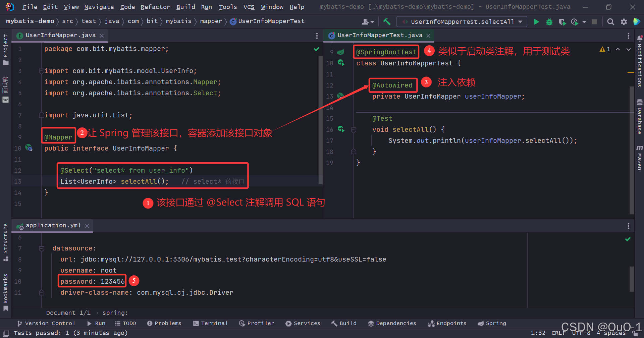
Task: Open the VCS menu
Action: (249, 7)
